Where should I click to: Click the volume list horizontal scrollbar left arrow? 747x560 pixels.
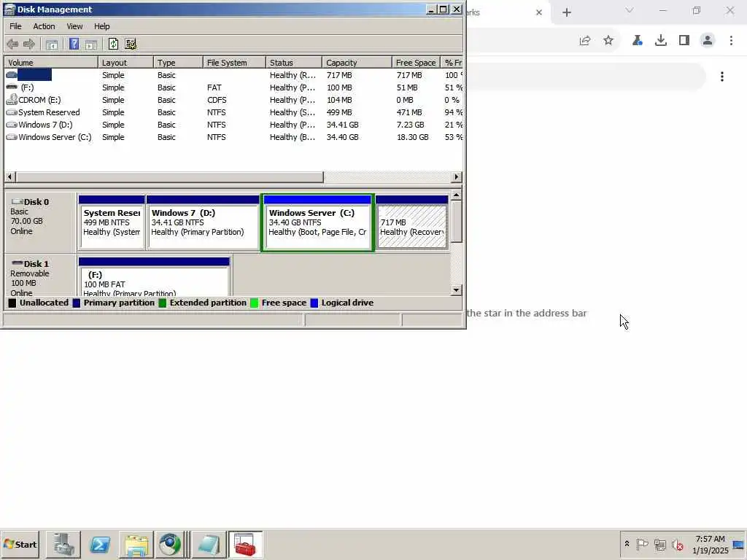[x=9, y=177]
